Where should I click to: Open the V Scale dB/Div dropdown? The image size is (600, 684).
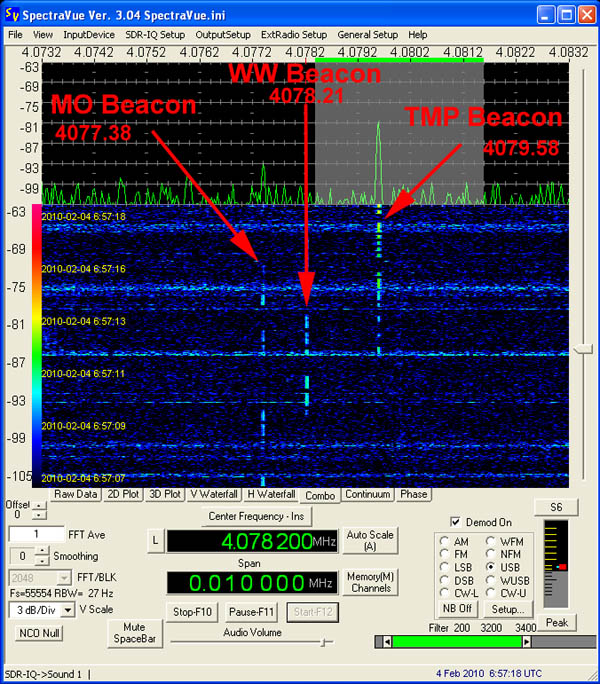click(68, 610)
